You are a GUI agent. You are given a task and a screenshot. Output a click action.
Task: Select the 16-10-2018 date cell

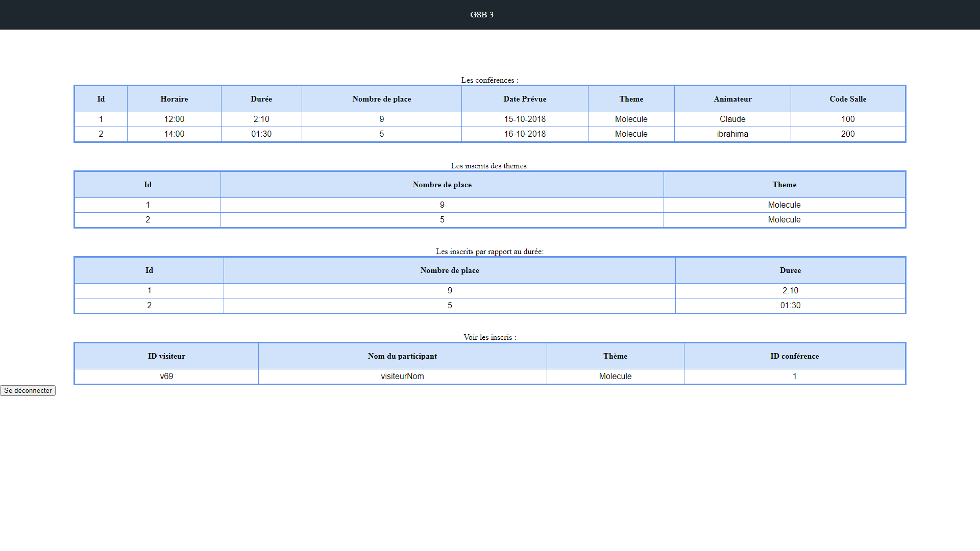click(x=524, y=134)
